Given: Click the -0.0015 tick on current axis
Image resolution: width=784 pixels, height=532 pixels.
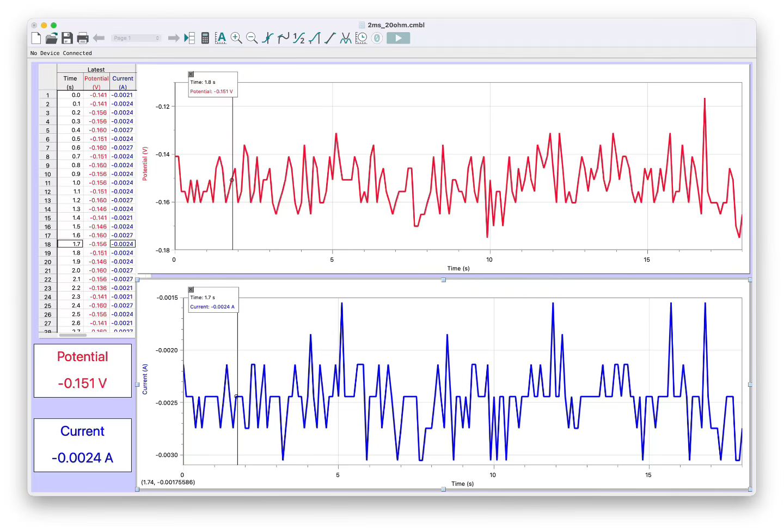Looking at the screenshot, I should click(167, 298).
